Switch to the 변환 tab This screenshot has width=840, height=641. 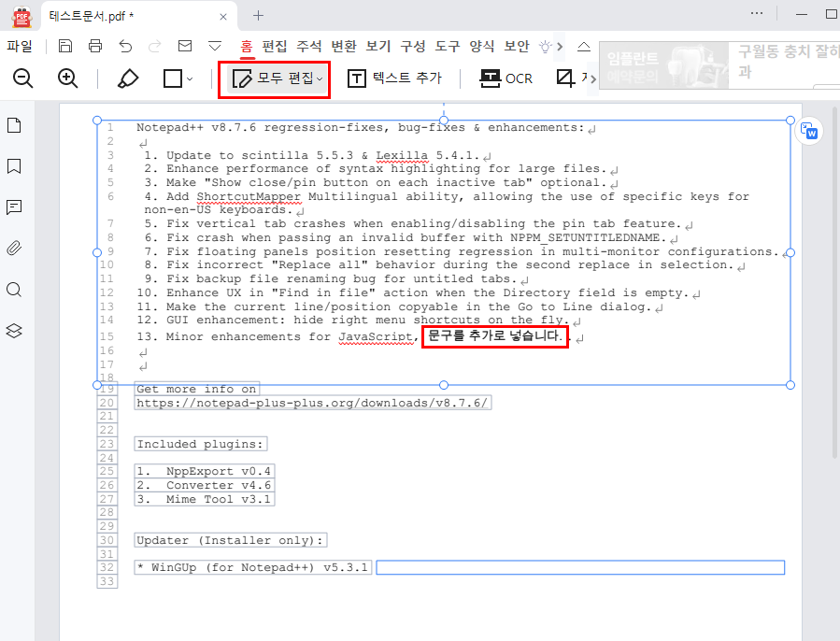point(344,46)
